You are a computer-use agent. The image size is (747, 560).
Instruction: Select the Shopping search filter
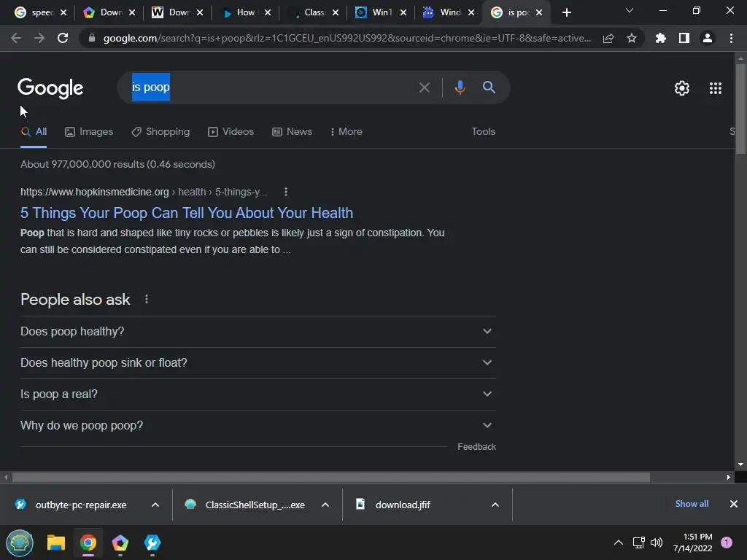point(160,132)
